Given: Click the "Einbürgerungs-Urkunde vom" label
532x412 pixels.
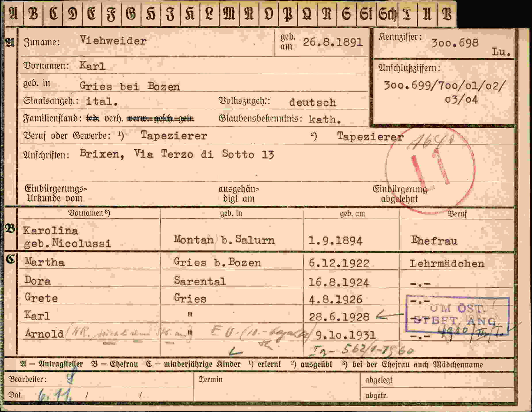Looking at the screenshot, I should coord(56,193).
